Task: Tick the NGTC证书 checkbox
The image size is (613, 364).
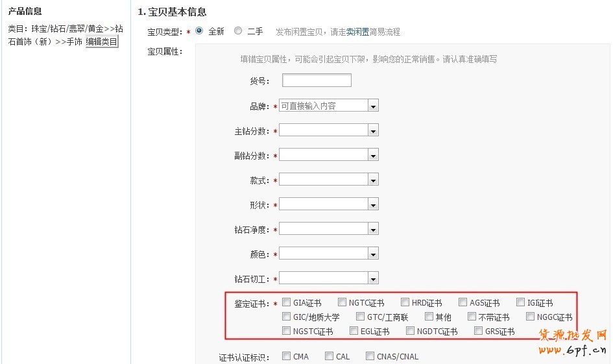Action: [x=343, y=302]
